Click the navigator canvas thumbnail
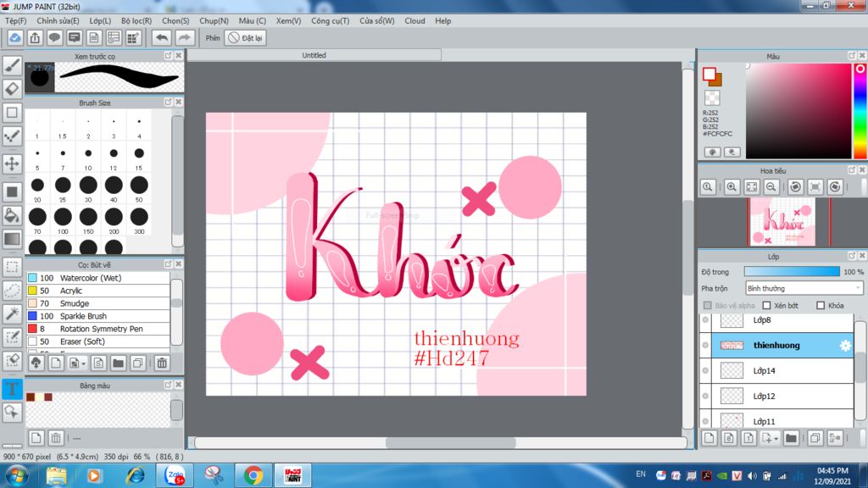Viewport: 868px width, 488px height. click(x=782, y=222)
